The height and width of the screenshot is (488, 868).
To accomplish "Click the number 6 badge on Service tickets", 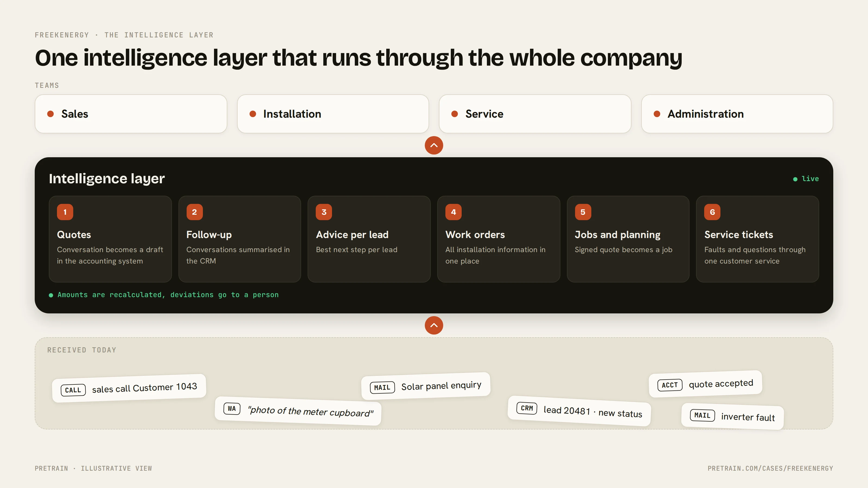I will click(x=712, y=212).
